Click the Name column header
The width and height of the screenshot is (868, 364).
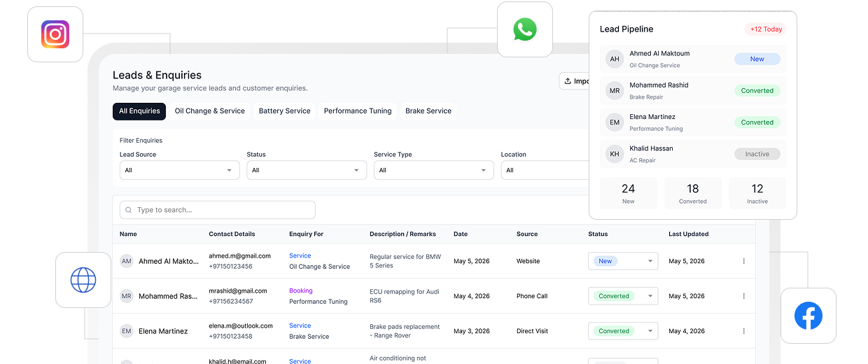pyautogui.click(x=128, y=234)
